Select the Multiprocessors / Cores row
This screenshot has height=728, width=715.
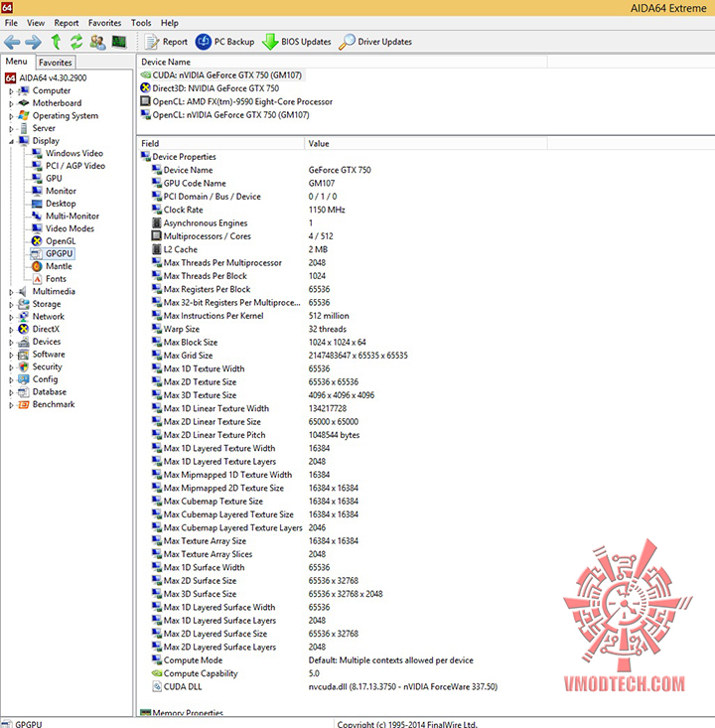coord(242,236)
